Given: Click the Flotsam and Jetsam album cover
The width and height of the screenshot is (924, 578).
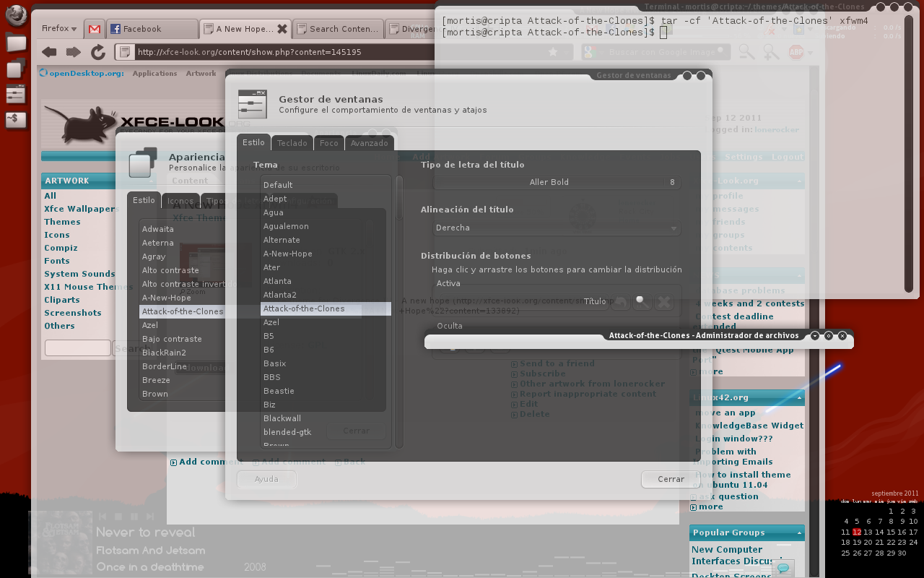Looking at the screenshot, I should click(61, 543).
